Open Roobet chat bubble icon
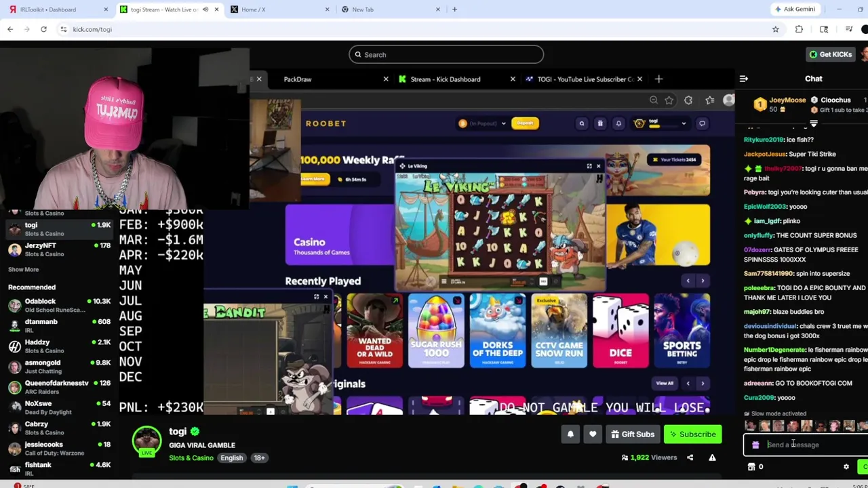The height and width of the screenshot is (488, 868). [x=702, y=123]
